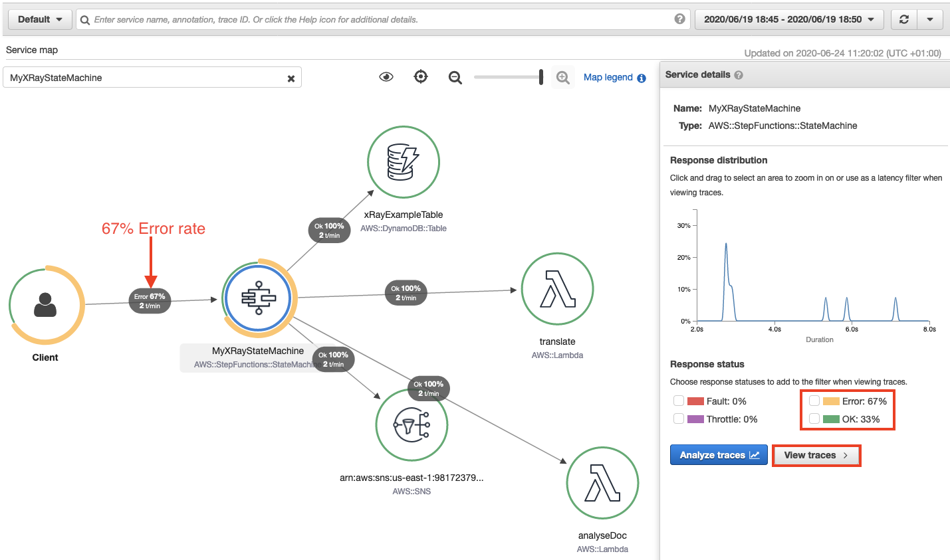Check the Fault: 0% checkbox
This screenshot has width=950, height=560.
tap(679, 401)
